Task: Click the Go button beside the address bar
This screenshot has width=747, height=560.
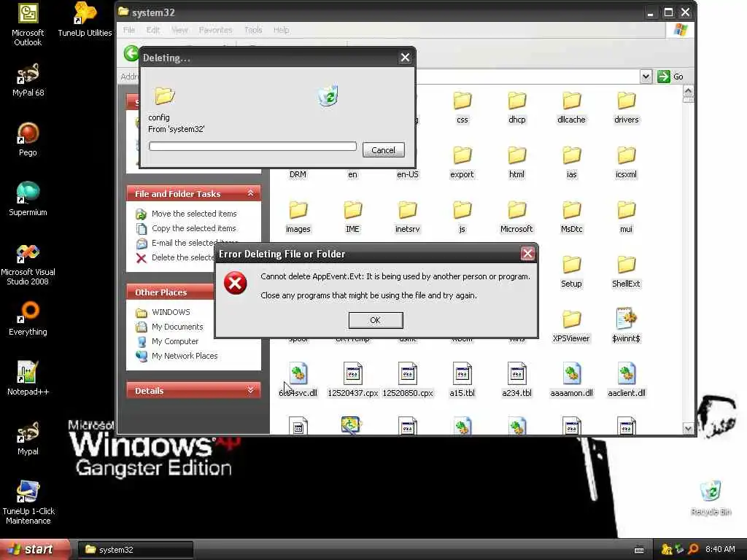Action: tap(670, 77)
